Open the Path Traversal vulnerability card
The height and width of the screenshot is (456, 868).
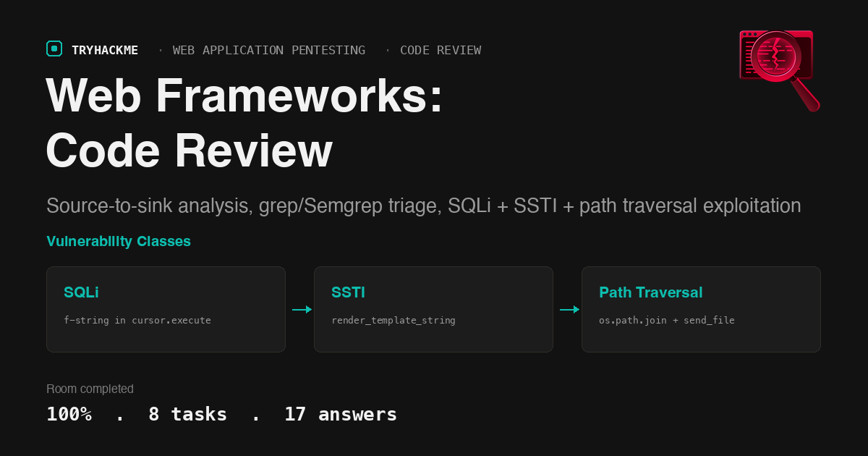[701, 309]
